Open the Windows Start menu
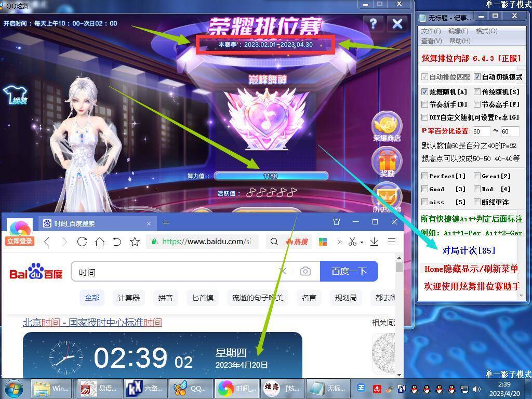 14,389
